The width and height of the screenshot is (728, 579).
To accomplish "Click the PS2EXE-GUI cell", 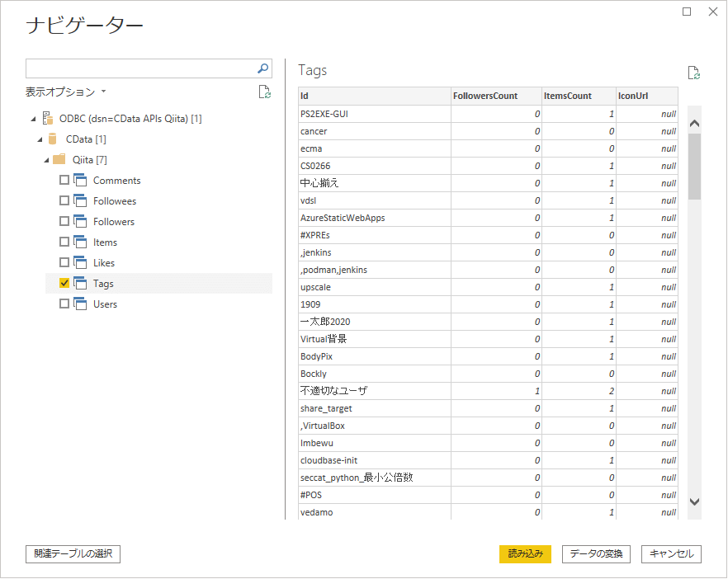I will 375,114.
